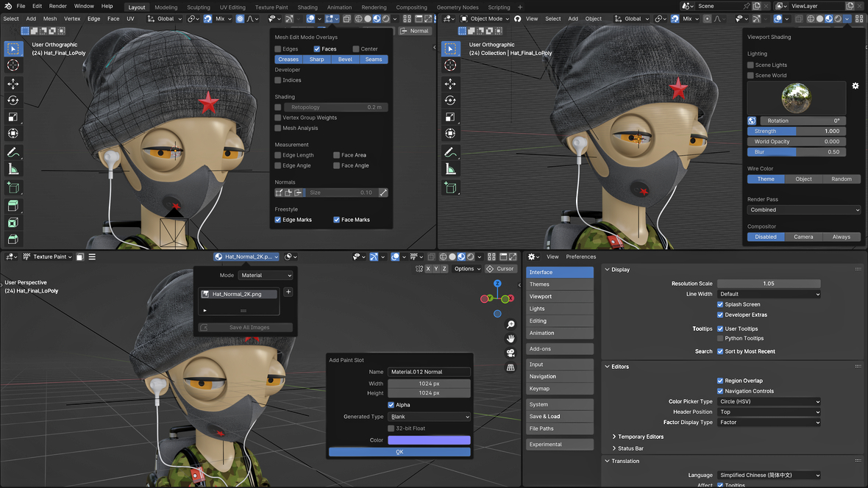Disable Splash Screen checkbox
The image size is (868, 488).
pyautogui.click(x=721, y=304)
